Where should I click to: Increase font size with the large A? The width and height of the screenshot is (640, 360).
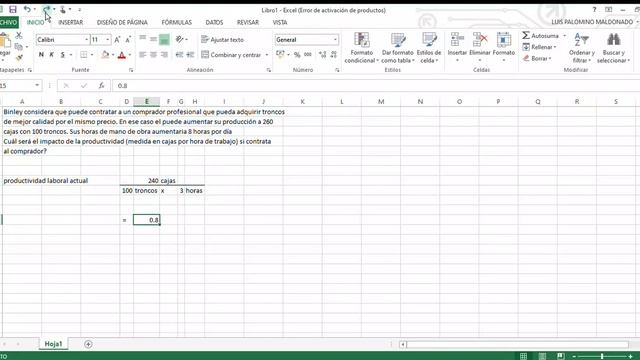coord(117,40)
